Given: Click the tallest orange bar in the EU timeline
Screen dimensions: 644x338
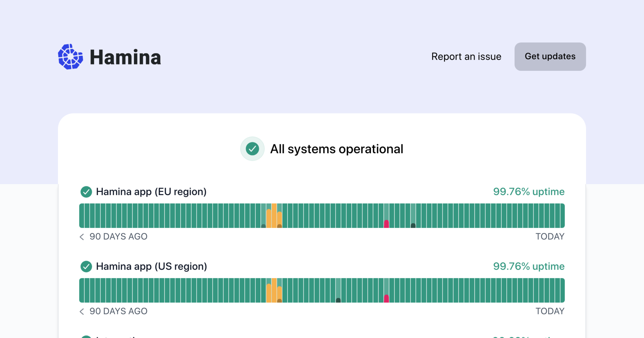Looking at the screenshot, I should tap(274, 216).
